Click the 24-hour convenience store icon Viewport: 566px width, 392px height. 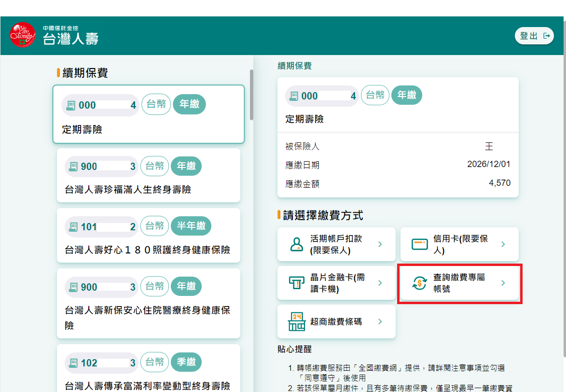click(x=297, y=322)
